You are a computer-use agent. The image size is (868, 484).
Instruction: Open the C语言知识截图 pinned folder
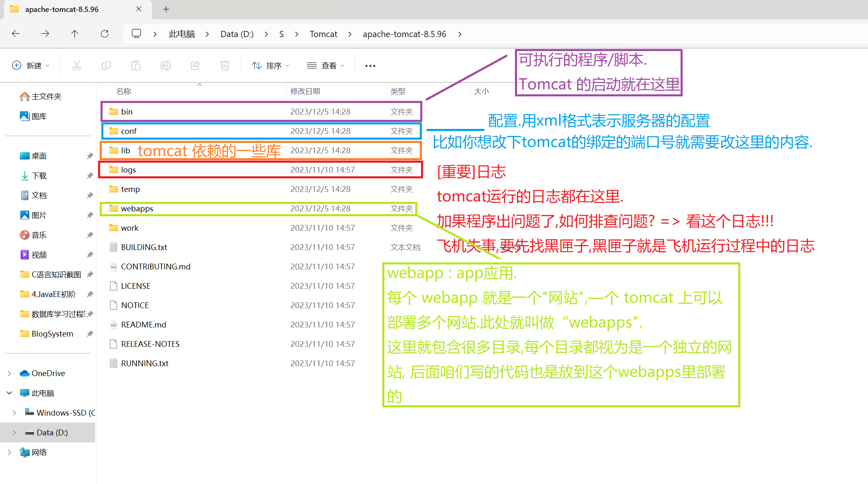click(50, 274)
